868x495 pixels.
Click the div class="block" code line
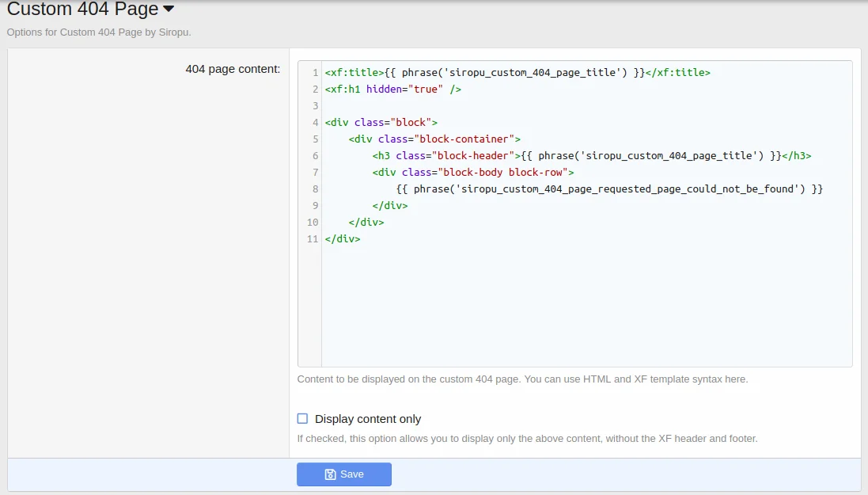(x=381, y=123)
